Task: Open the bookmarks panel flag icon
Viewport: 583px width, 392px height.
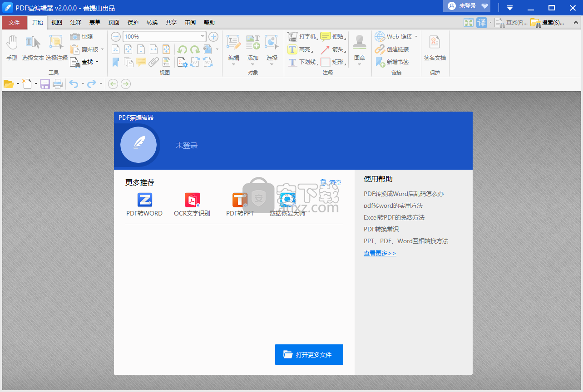Action: click(116, 62)
